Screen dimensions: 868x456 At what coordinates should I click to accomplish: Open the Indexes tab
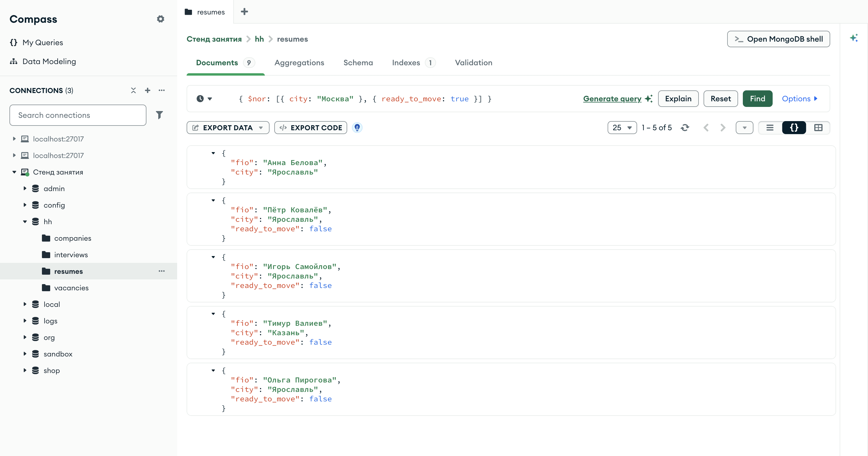(x=413, y=63)
